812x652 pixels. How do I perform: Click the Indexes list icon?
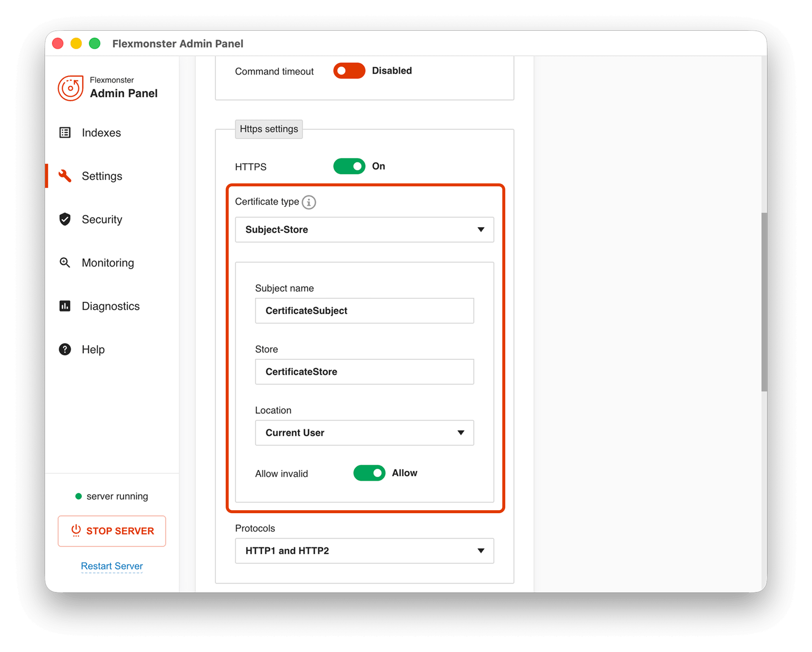tap(65, 132)
